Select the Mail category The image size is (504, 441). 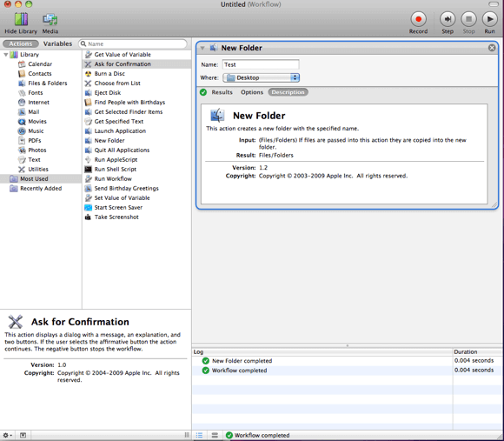pos(33,112)
